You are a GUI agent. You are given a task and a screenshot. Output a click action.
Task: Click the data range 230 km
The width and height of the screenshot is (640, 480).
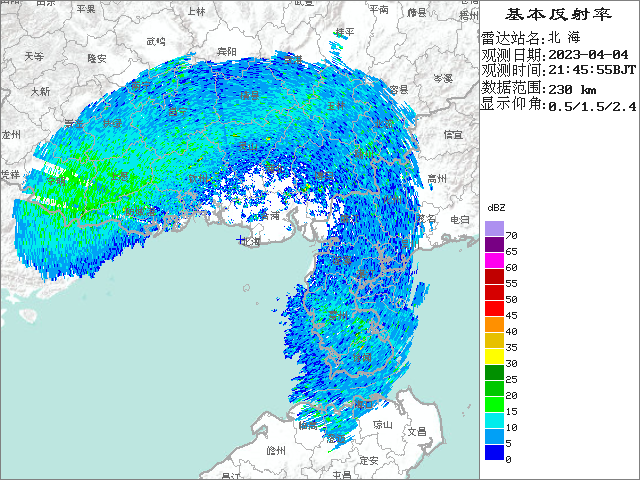coord(572,89)
